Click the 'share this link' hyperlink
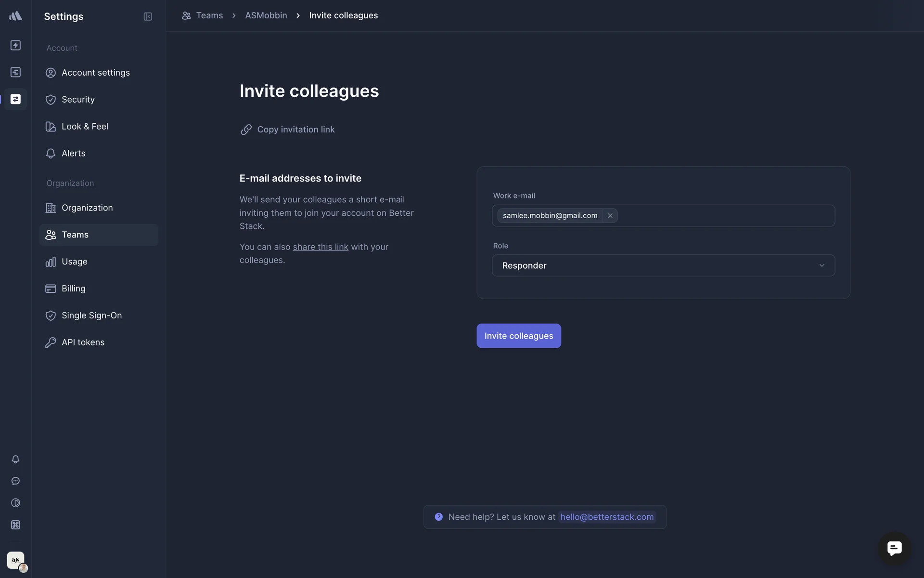The width and height of the screenshot is (924, 578). click(321, 247)
